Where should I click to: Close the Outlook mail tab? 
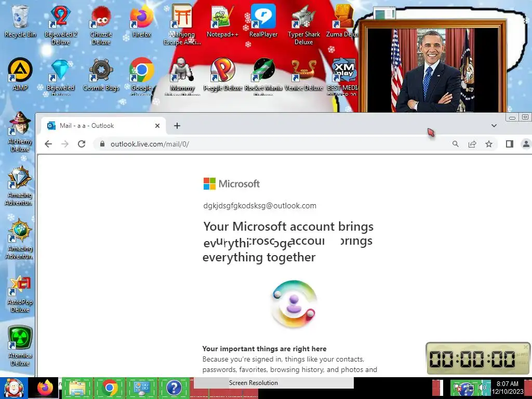[157, 126]
